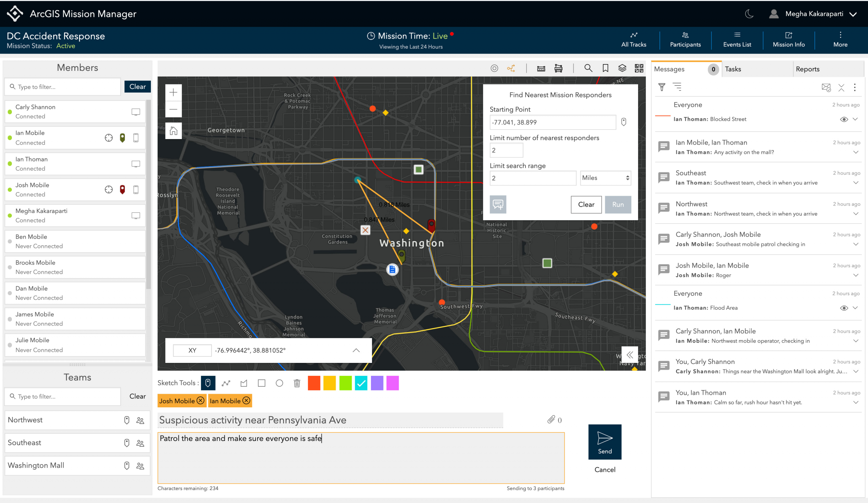Toggle visibility of Blocked Street message
The height and width of the screenshot is (503, 868).
point(844,119)
